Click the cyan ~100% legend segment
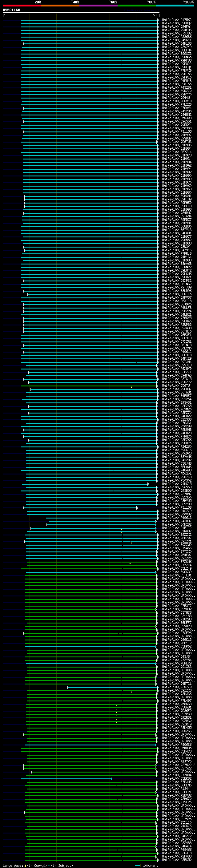Image resolution: width=197 pixels, height=868 pixels. tap(175, 6)
